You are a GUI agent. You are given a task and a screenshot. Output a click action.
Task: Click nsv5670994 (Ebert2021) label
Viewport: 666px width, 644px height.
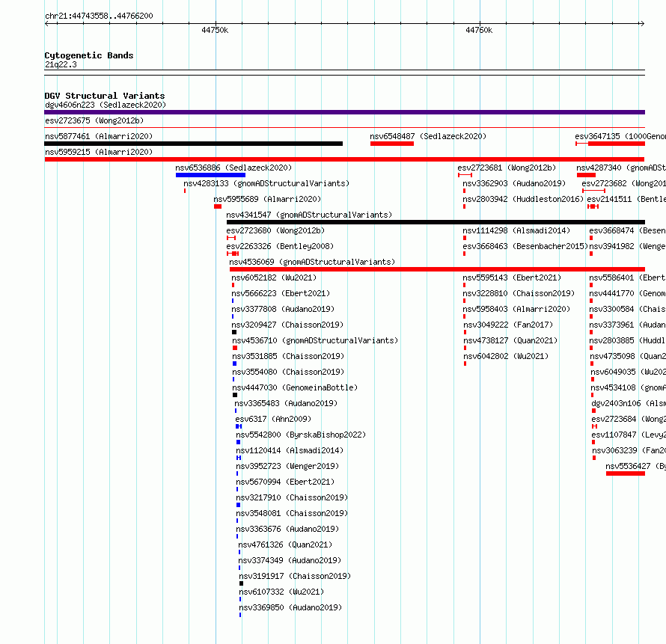coord(285,482)
